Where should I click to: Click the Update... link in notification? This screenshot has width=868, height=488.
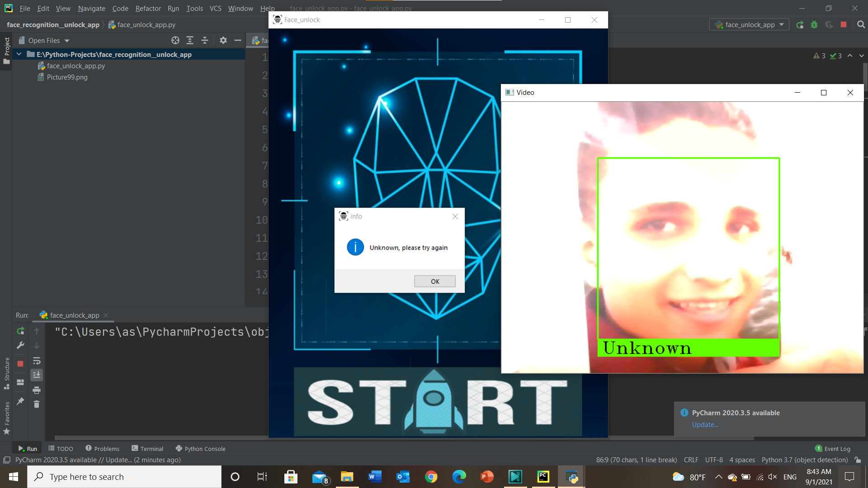[705, 425]
